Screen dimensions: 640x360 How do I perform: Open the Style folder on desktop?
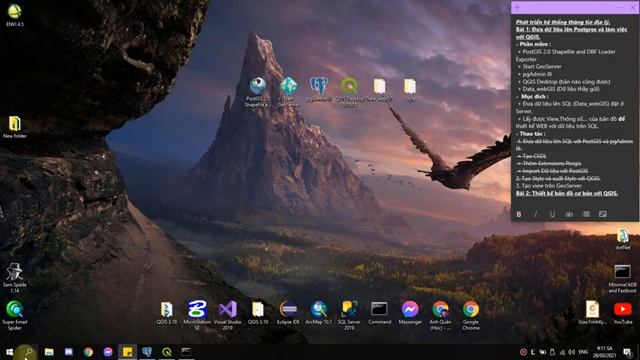coord(410,90)
